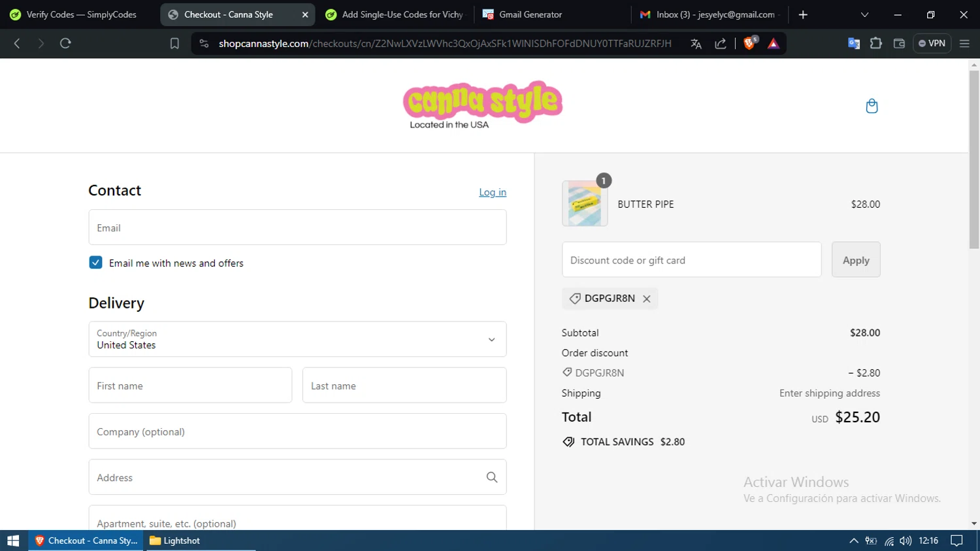Image resolution: width=980 pixels, height=551 pixels.
Task: Click the page vertical scrollbar thumb
Action: pos(974,159)
